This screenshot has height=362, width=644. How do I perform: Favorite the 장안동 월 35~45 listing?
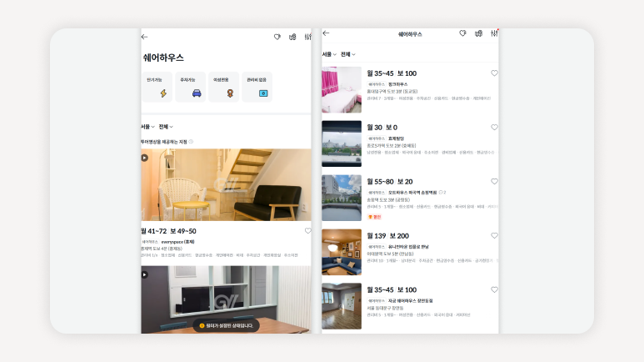point(495,290)
